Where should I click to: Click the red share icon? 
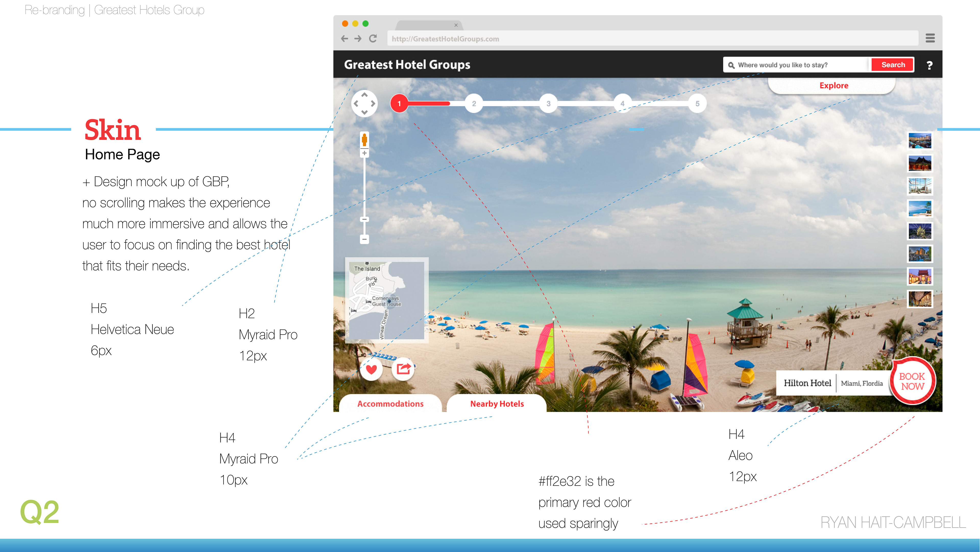click(403, 369)
